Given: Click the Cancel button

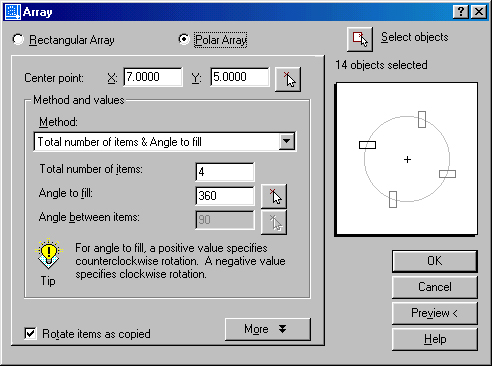Looking at the screenshot, I should coord(435,287).
